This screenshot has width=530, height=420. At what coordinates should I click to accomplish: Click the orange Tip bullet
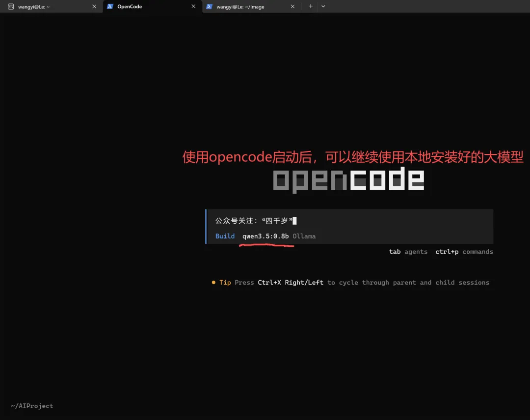213,283
